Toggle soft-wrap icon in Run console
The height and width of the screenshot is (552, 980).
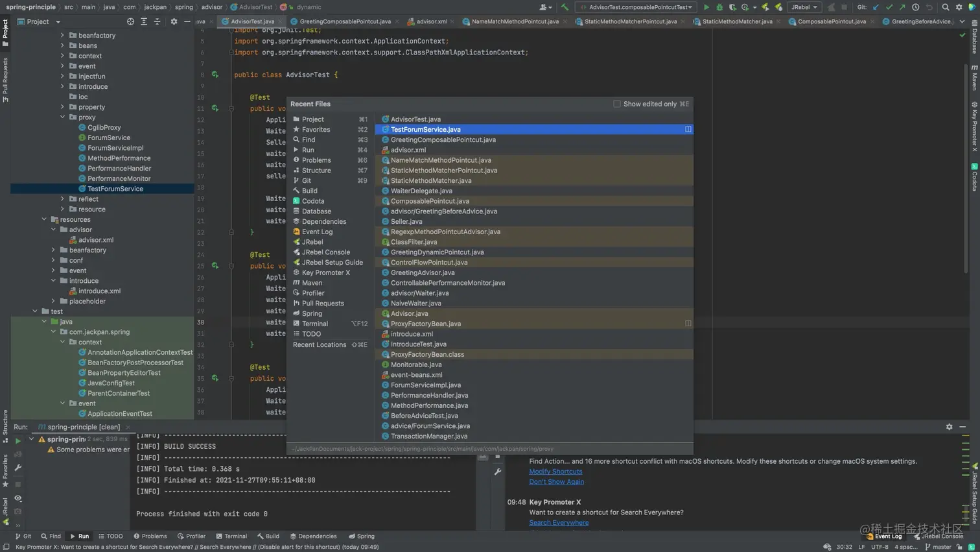(483, 457)
